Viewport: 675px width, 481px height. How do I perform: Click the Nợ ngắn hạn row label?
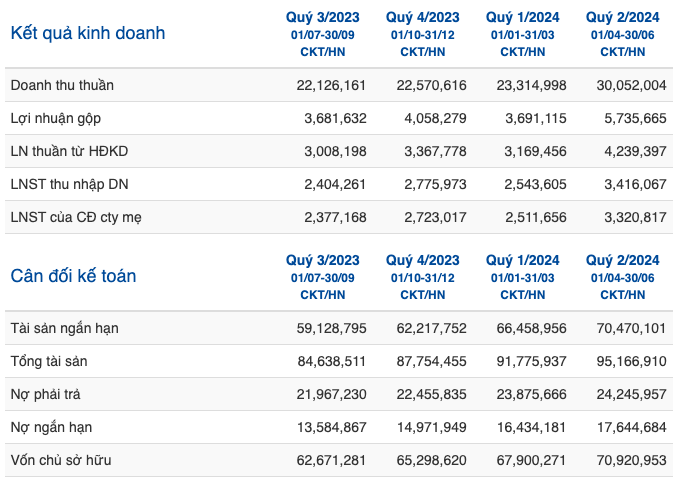click(x=51, y=427)
